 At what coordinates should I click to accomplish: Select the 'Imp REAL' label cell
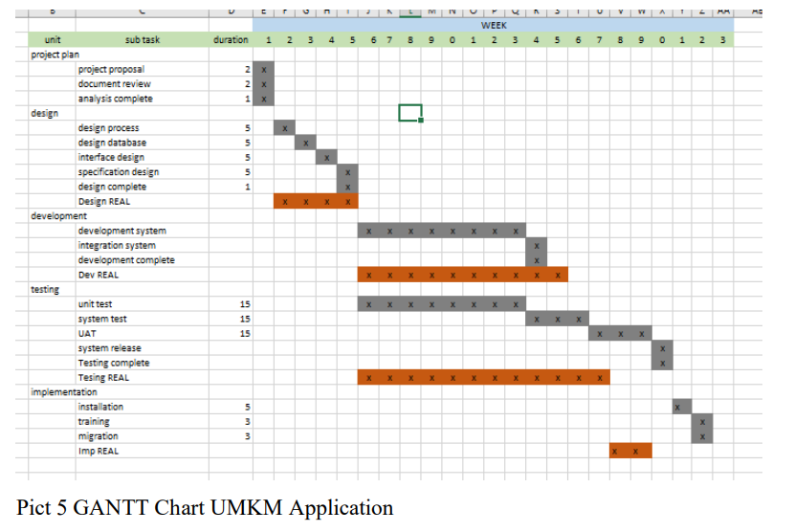coord(143,451)
